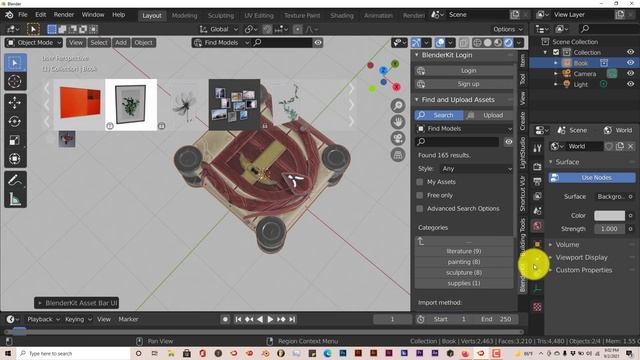Screen dimensions: 640x360
Task: Switch to the Shading workspace tab
Action: (x=342, y=16)
